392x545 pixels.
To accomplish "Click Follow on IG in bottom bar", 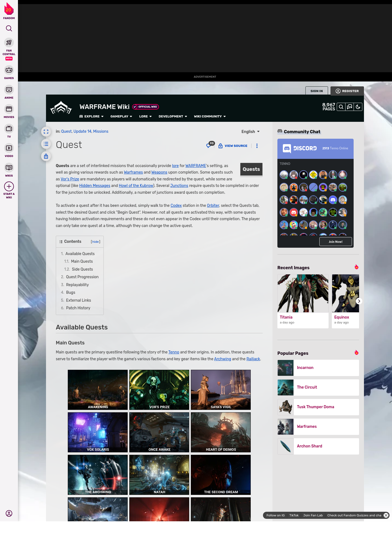I will 275,515.
